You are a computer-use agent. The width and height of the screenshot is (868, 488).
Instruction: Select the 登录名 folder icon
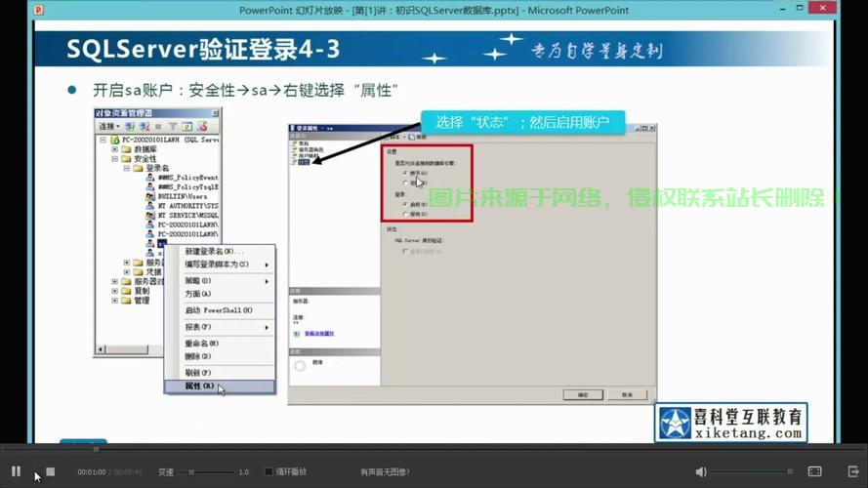pos(139,168)
